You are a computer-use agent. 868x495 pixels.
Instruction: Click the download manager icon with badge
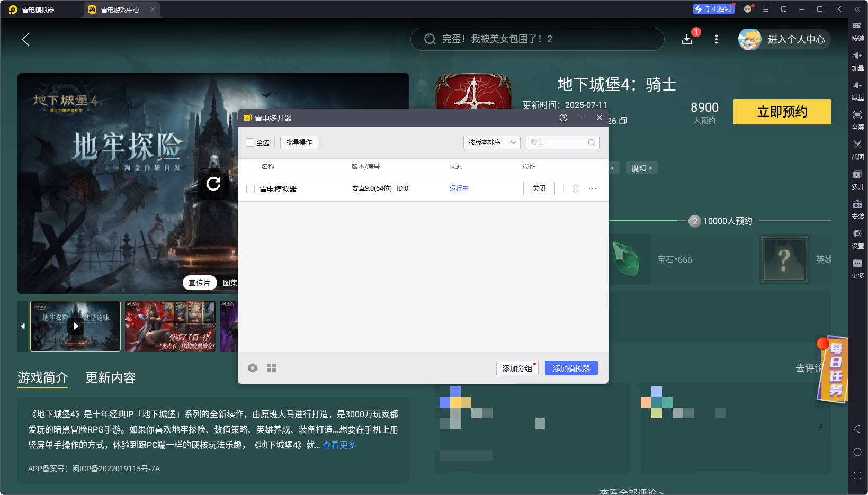(687, 39)
